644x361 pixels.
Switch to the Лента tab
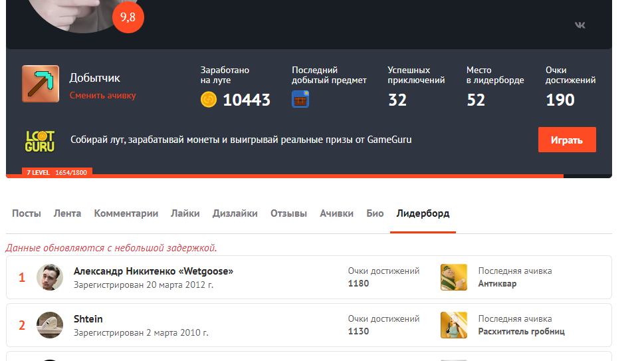click(x=67, y=213)
